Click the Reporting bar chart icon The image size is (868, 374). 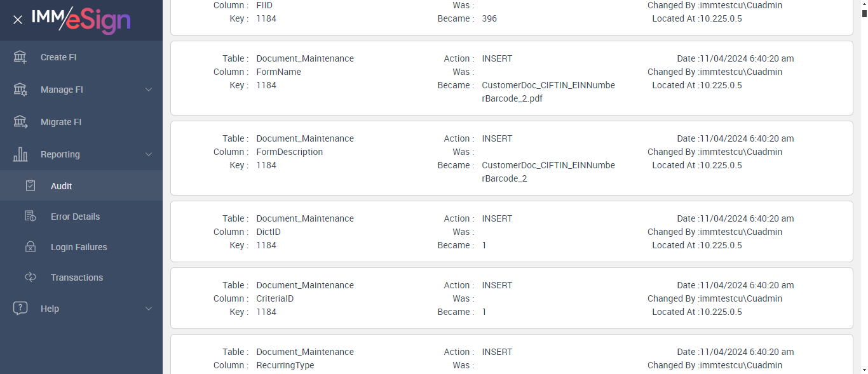pos(20,154)
